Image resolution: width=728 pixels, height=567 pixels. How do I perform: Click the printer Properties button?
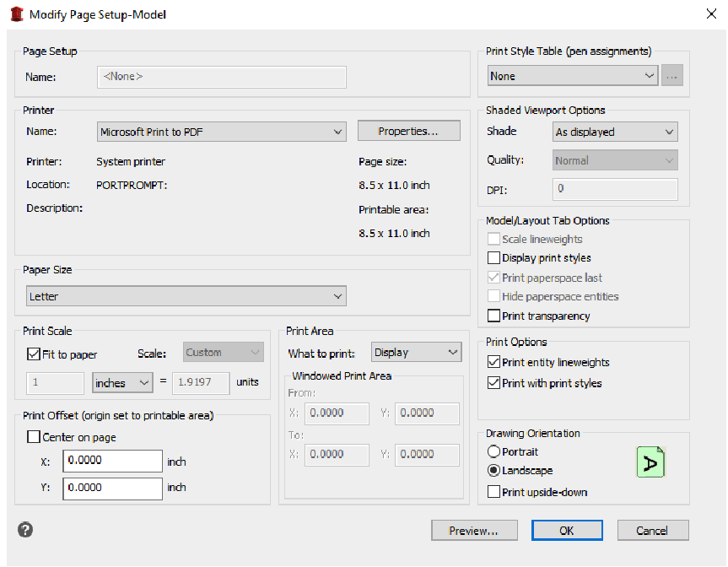[408, 131]
